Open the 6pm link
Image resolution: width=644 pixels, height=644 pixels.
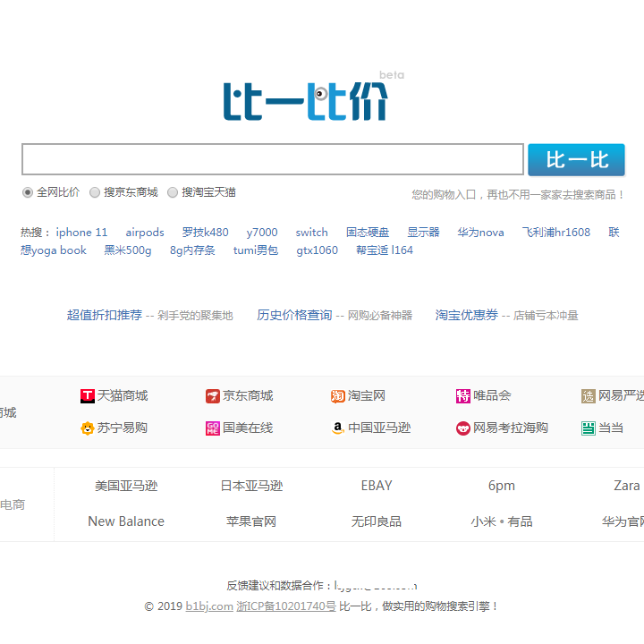(x=502, y=486)
